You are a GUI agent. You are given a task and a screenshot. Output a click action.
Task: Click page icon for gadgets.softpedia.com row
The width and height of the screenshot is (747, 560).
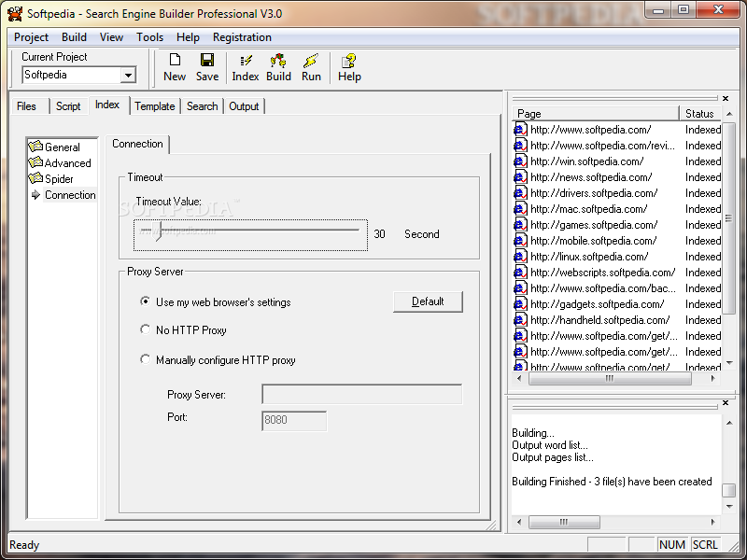point(520,304)
